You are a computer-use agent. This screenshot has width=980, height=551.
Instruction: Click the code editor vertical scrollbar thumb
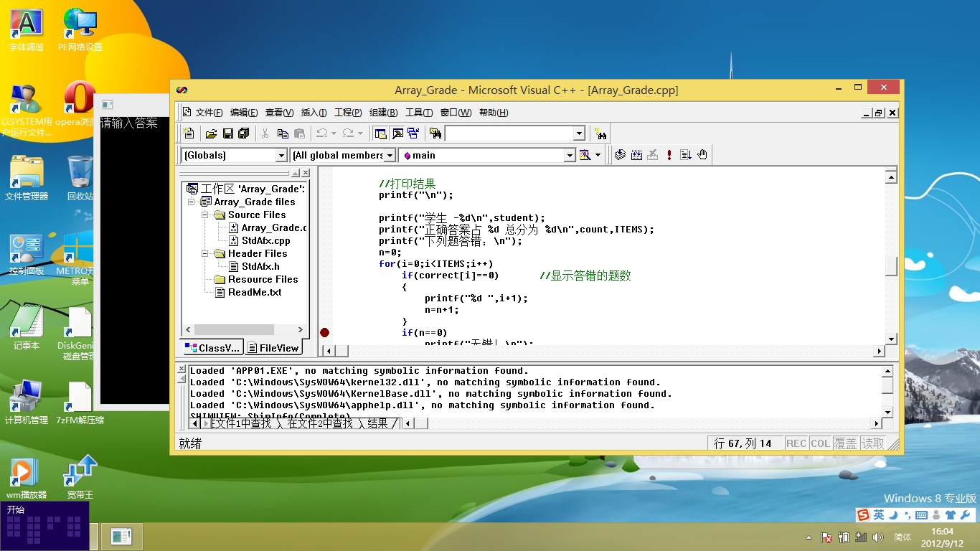[891, 266]
